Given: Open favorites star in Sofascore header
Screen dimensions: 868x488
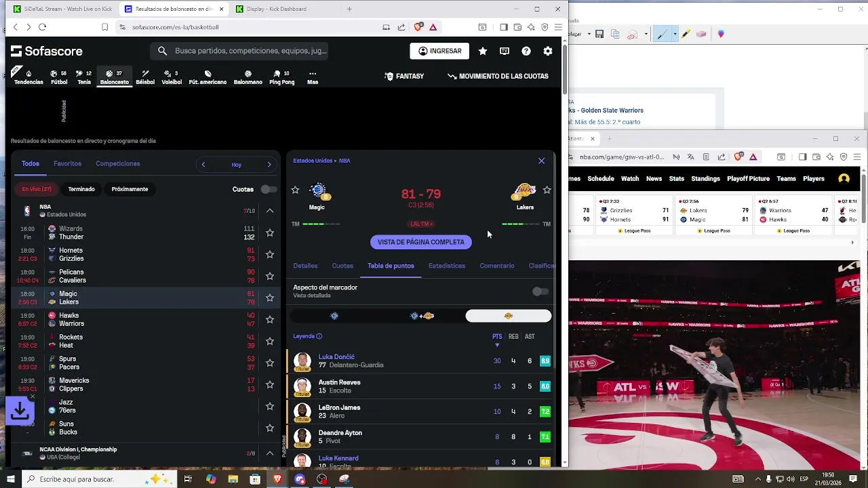Looking at the screenshot, I should click(483, 51).
